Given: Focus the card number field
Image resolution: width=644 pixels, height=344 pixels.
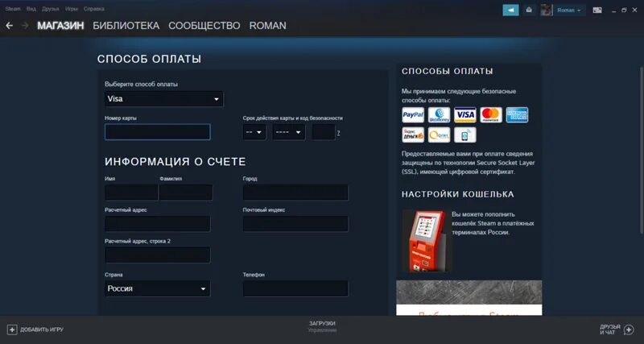Looking at the screenshot, I should (x=157, y=132).
